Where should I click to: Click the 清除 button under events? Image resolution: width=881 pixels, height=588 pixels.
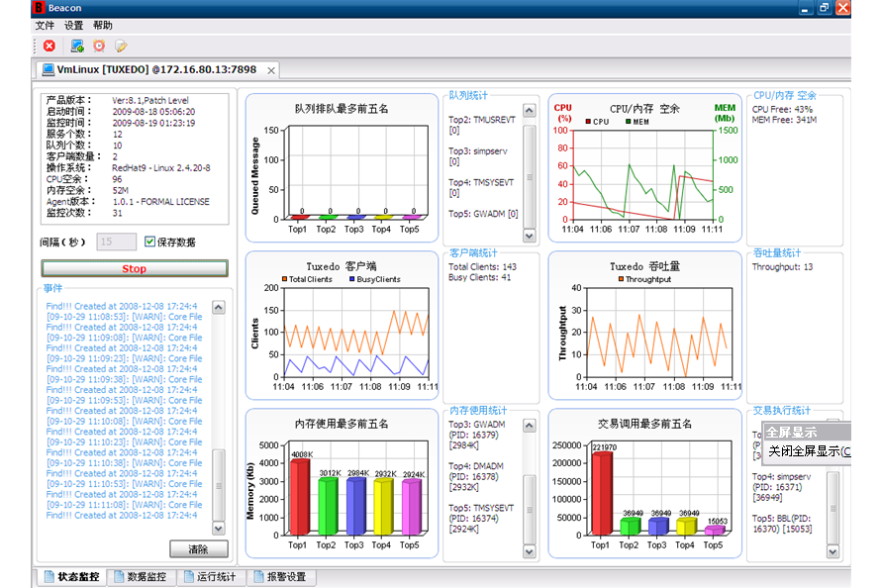(198, 549)
